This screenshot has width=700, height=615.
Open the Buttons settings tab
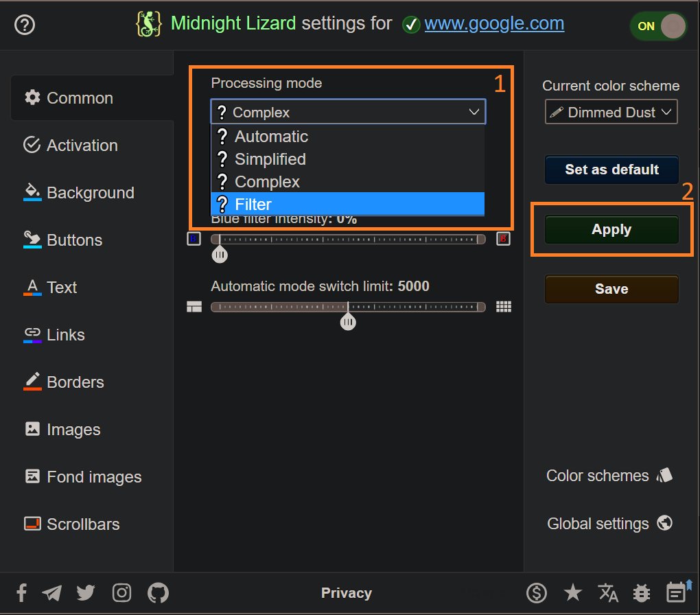[62, 240]
